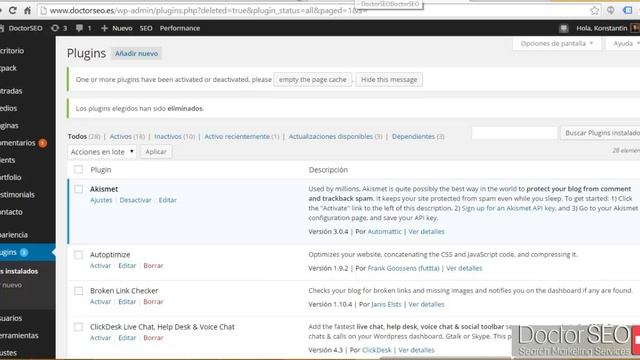Viewport: 640px width, 360px height.
Task: Show the Todos plugins filter
Action: pos(77,136)
